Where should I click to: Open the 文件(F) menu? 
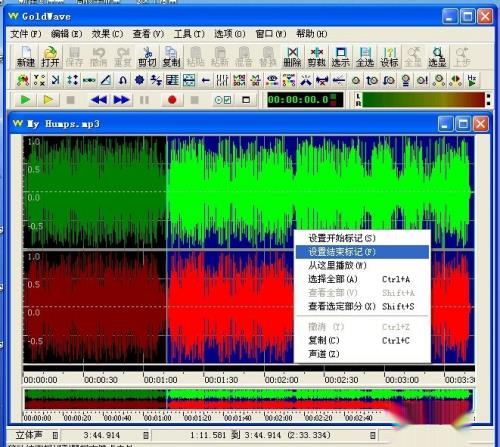click(26, 34)
